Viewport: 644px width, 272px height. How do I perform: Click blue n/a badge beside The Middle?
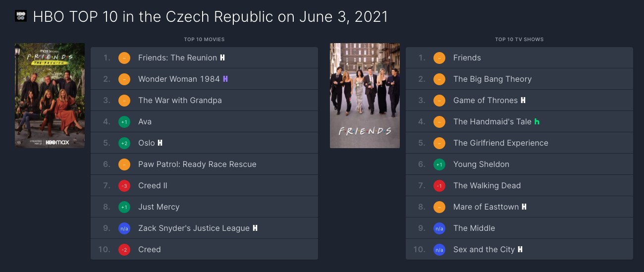tap(439, 228)
